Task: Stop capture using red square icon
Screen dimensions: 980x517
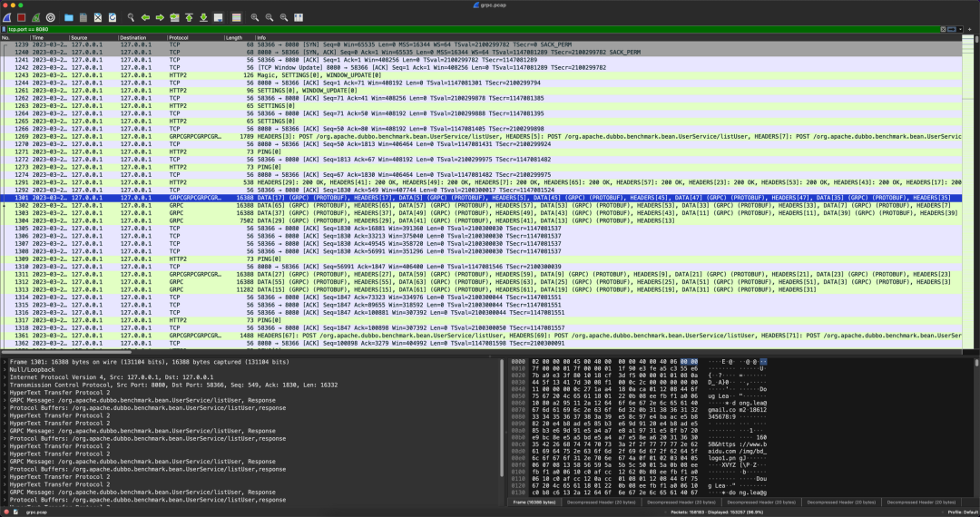Action: tap(21, 17)
